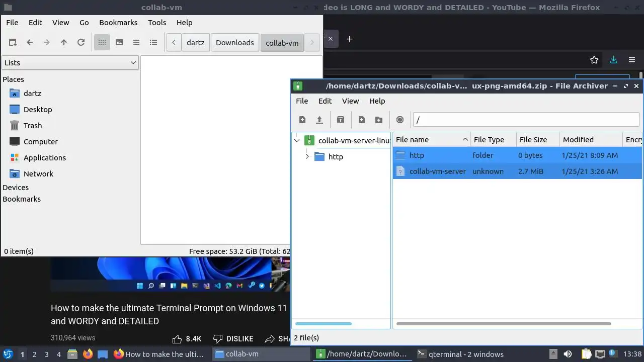Image resolution: width=644 pixels, height=362 pixels.
Task: Switch to thumbnail view mode
Action: coord(119,42)
